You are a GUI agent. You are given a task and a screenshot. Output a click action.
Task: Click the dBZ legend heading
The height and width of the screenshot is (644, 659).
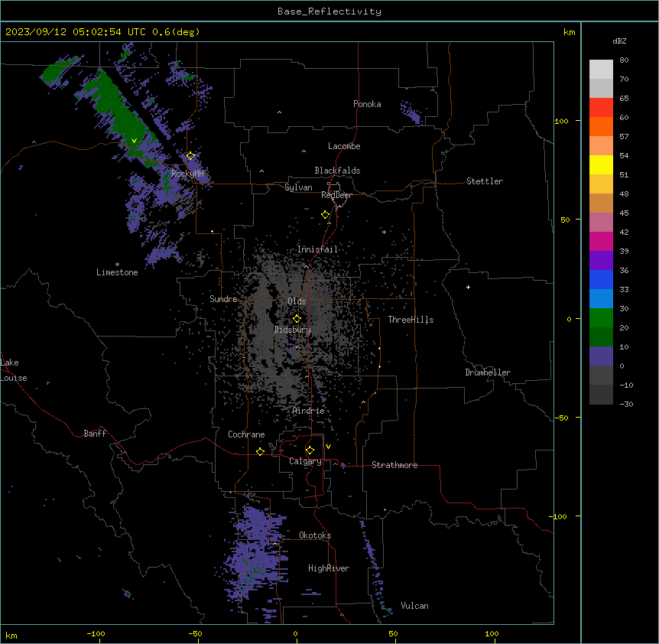pyautogui.click(x=619, y=41)
